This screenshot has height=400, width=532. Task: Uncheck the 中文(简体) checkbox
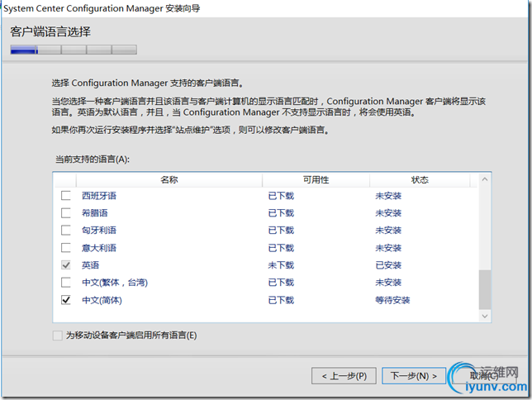(x=66, y=300)
